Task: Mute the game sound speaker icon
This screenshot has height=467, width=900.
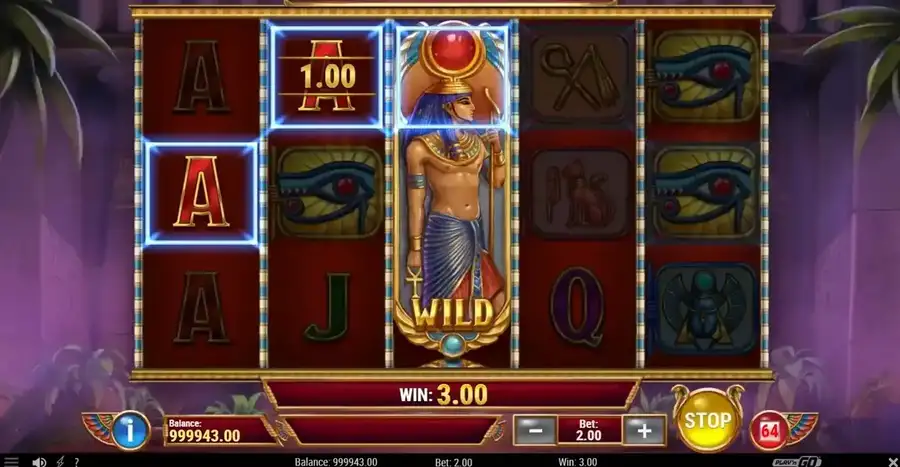Action: point(39,462)
